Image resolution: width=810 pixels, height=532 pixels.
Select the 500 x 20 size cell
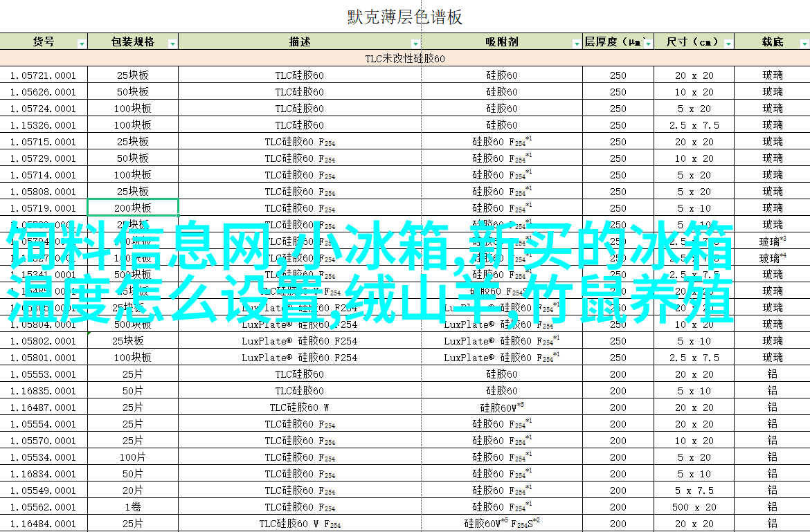[693, 507]
